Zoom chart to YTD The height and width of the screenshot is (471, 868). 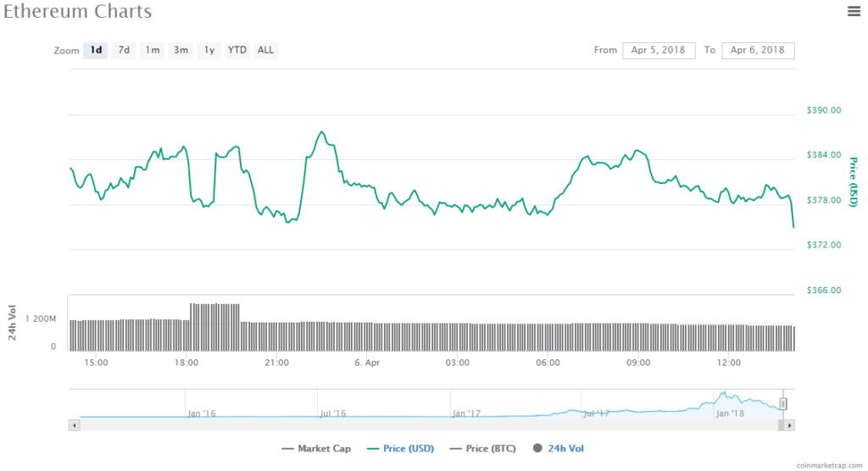pos(237,50)
